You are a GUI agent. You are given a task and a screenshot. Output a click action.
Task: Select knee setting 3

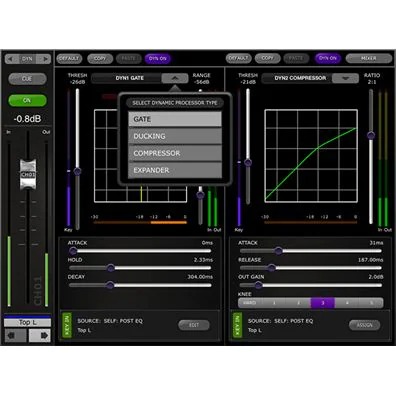pos(323,303)
